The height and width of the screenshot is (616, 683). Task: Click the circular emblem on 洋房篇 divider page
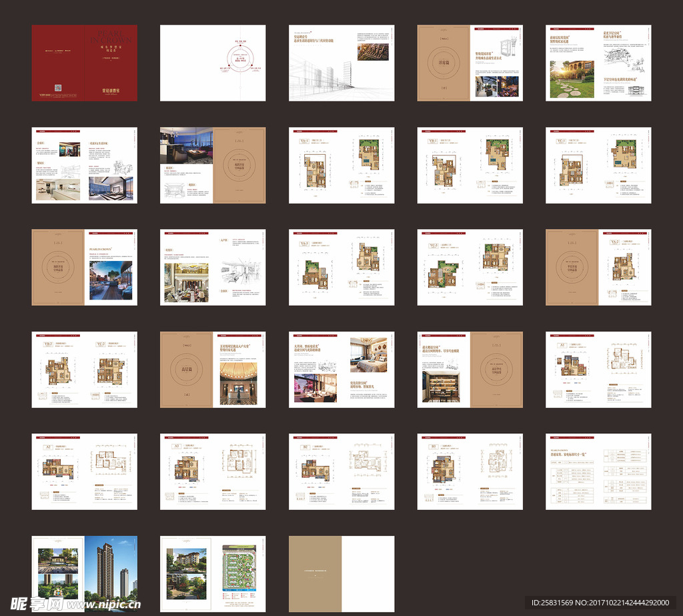[x=444, y=63]
